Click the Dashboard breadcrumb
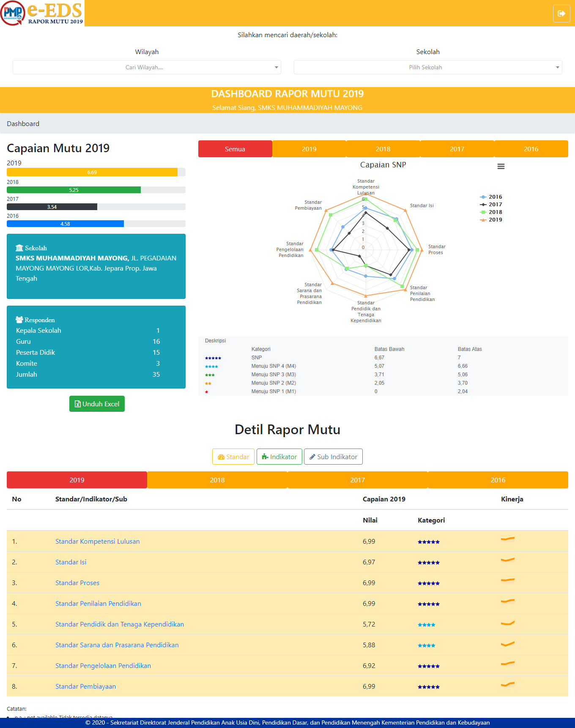The height and width of the screenshot is (728, 575). coord(23,124)
